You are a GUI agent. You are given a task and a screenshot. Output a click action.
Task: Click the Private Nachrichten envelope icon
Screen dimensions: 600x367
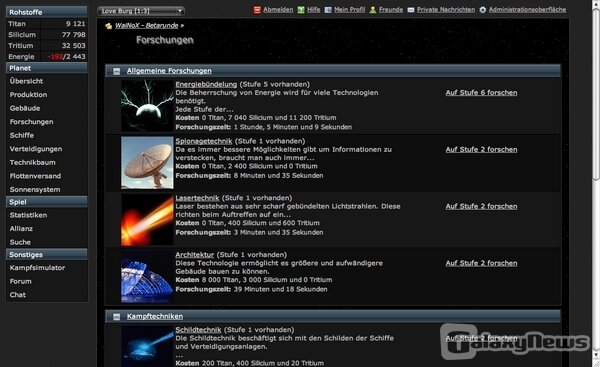coord(411,10)
